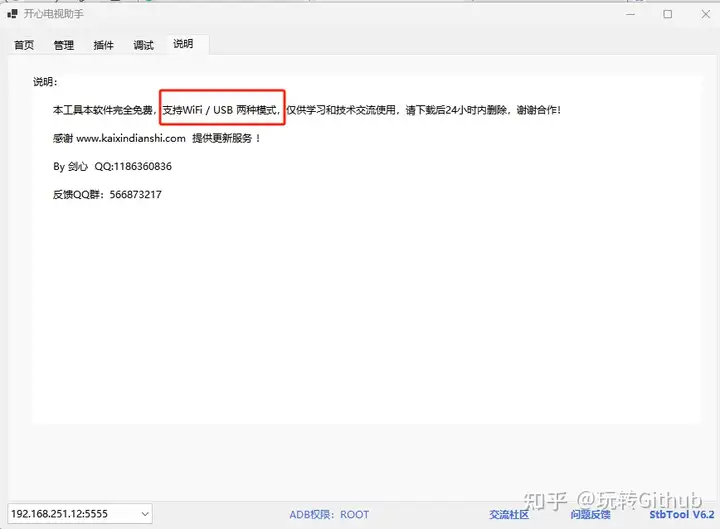
Task: Go to the 插件 tab
Action: tap(104, 45)
